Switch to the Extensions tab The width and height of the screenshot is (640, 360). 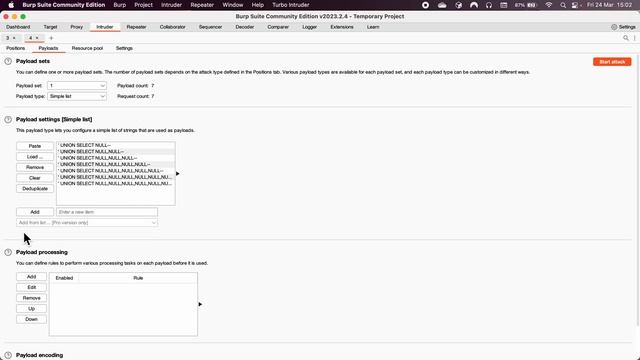[x=342, y=27]
